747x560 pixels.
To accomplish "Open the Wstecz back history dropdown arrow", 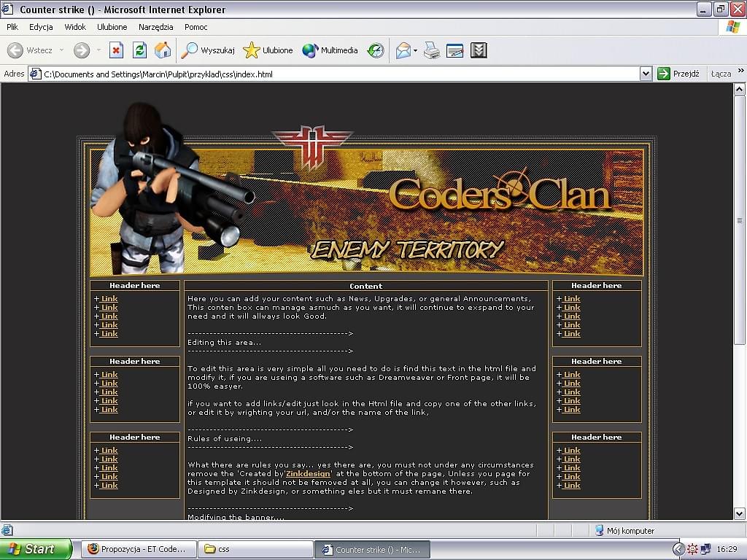I will pos(61,50).
